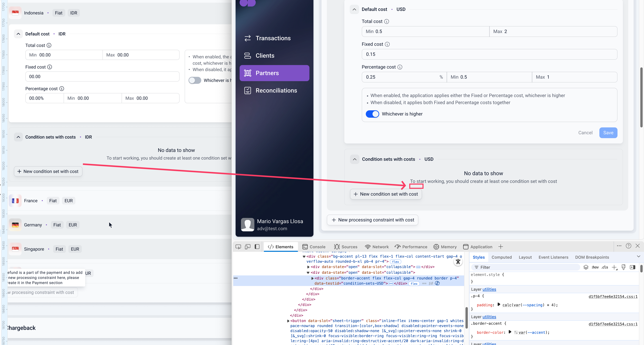Image resolution: width=644 pixels, height=345 pixels.
Task: Click the USD Fixed cost input field
Action: pos(489,54)
